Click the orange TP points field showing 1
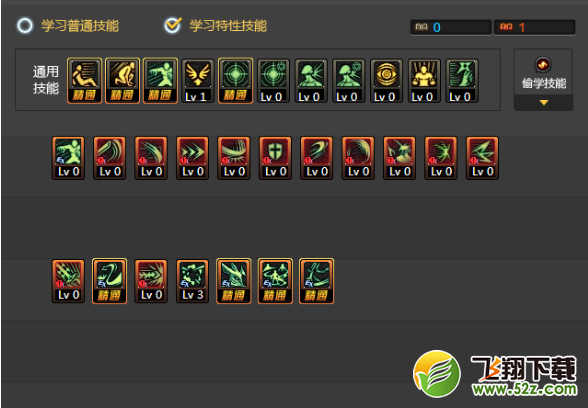 click(x=534, y=27)
